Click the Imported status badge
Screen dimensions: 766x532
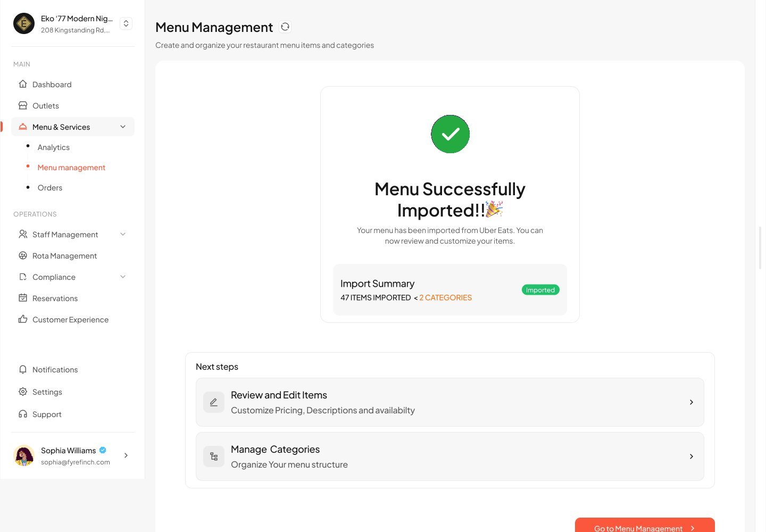click(x=540, y=290)
